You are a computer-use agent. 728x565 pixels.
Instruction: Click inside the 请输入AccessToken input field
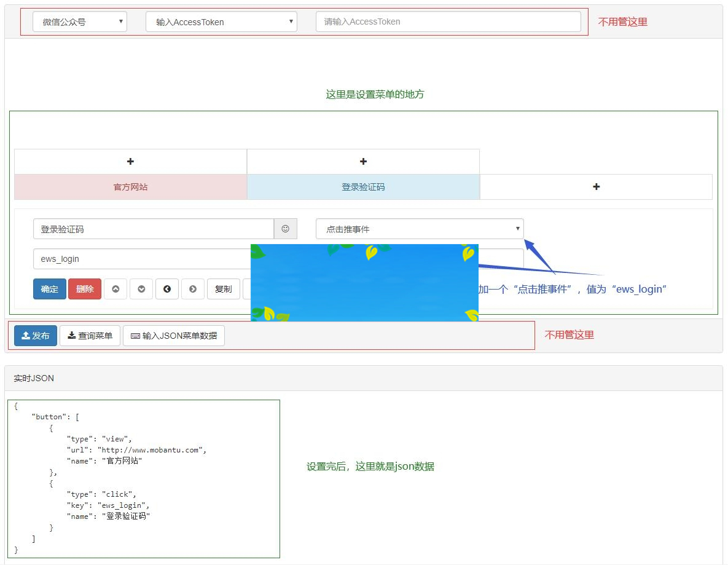click(448, 21)
